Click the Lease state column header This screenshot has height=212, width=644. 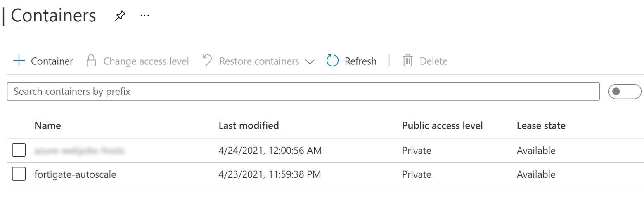pos(541,125)
